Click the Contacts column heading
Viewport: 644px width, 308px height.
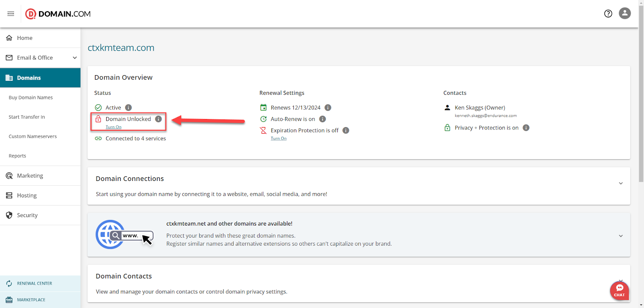coord(455,93)
